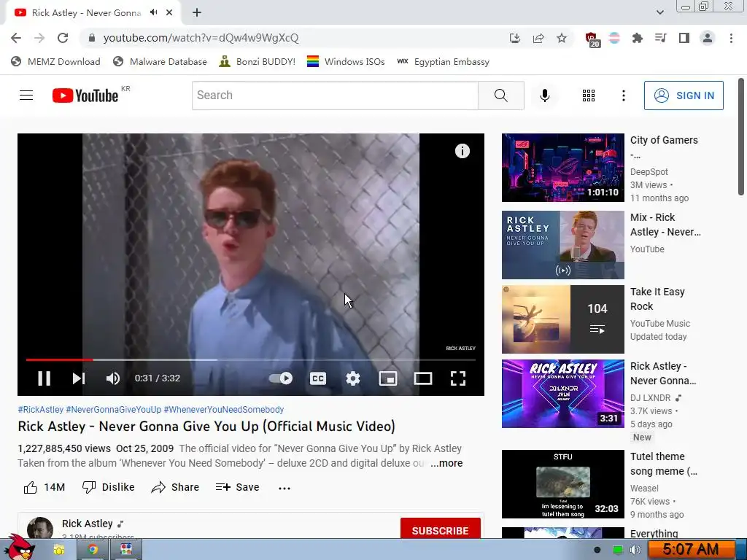747x560 pixels.
Task: Switch to theater mode
Action: point(423,378)
